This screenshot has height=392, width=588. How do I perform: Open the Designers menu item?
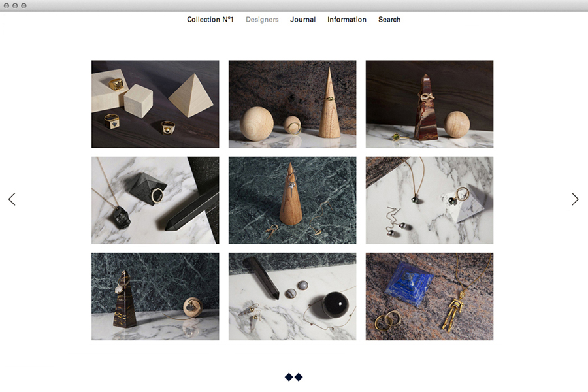262,20
